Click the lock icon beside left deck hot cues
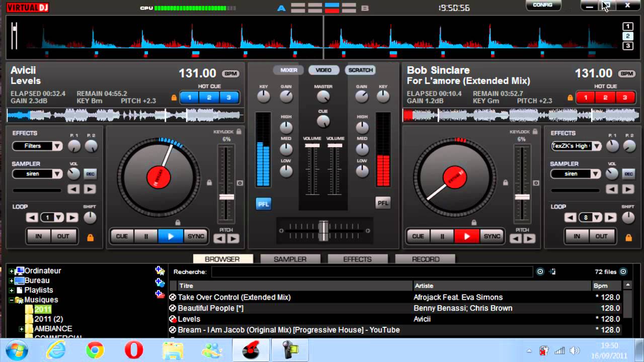 (175, 98)
